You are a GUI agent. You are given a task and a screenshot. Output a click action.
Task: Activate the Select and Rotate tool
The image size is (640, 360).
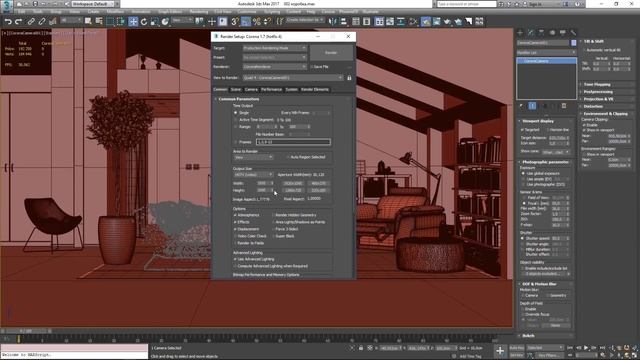(144, 21)
